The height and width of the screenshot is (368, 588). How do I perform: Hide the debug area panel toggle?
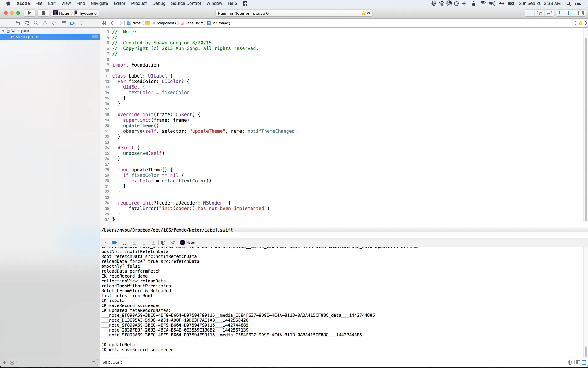click(571, 13)
